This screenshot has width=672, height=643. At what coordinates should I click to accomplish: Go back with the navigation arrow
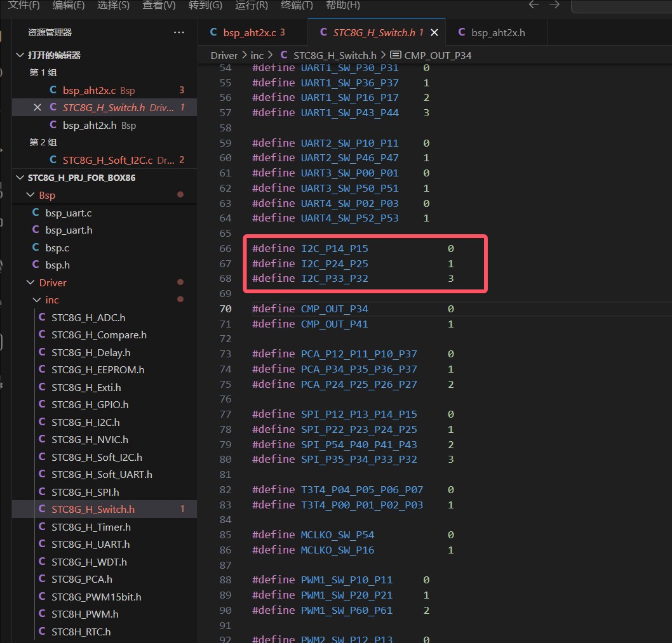(x=534, y=4)
